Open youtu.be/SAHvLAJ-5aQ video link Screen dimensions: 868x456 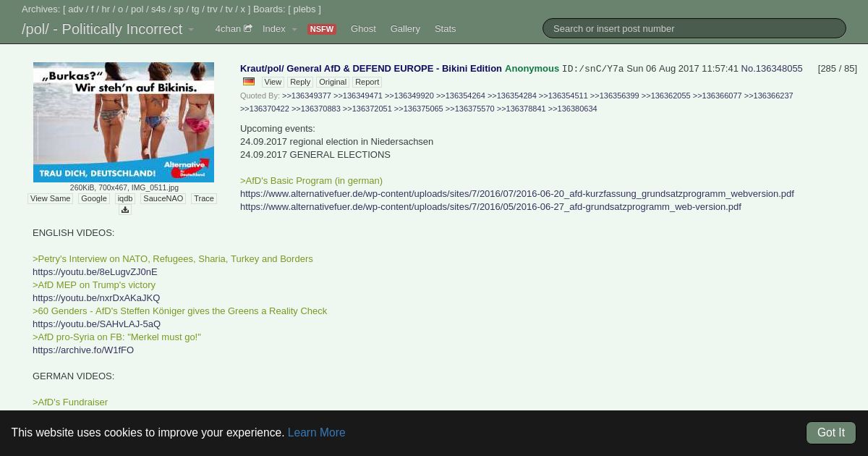(96, 324)
